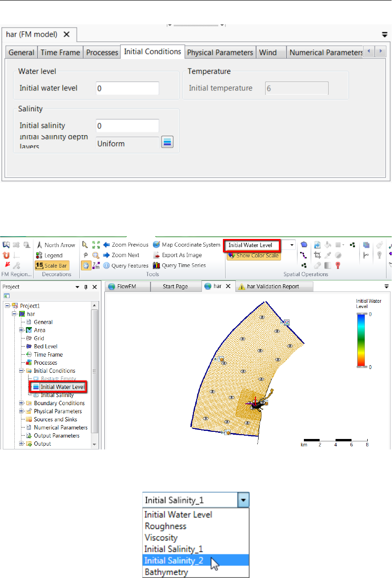Select the arrow pointer tool
The height and width of the screenshot is (578, 392).
(85, 245)
